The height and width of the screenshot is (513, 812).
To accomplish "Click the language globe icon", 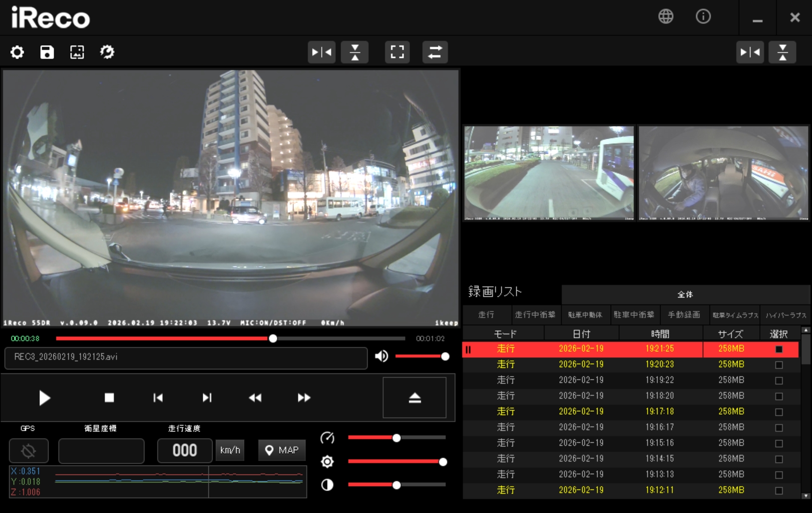I will tap(666, 16).
